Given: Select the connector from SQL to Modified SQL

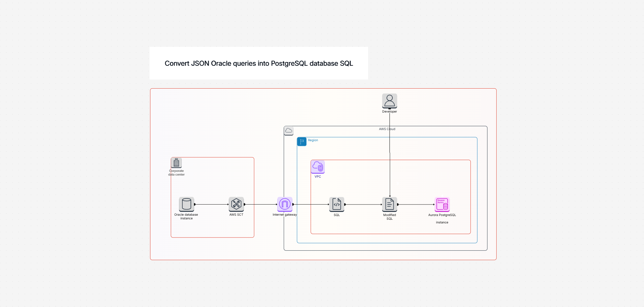Looking at the screenshot, I should (363, 205).
